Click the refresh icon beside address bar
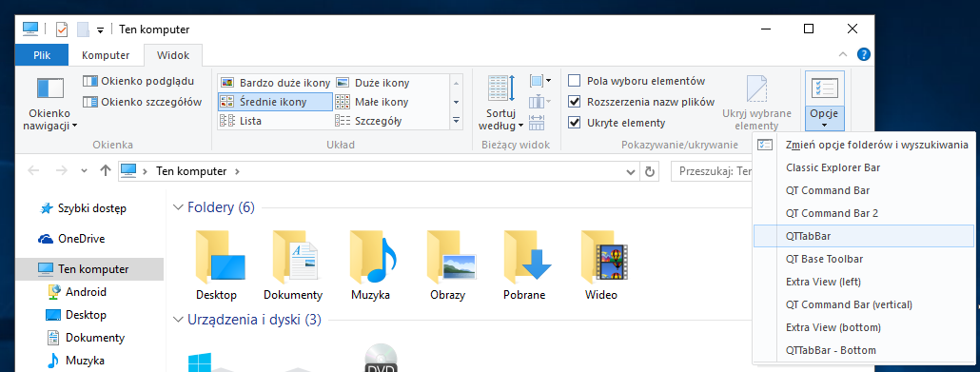This screenshot has width=980, height=372. tap(650, 171)
